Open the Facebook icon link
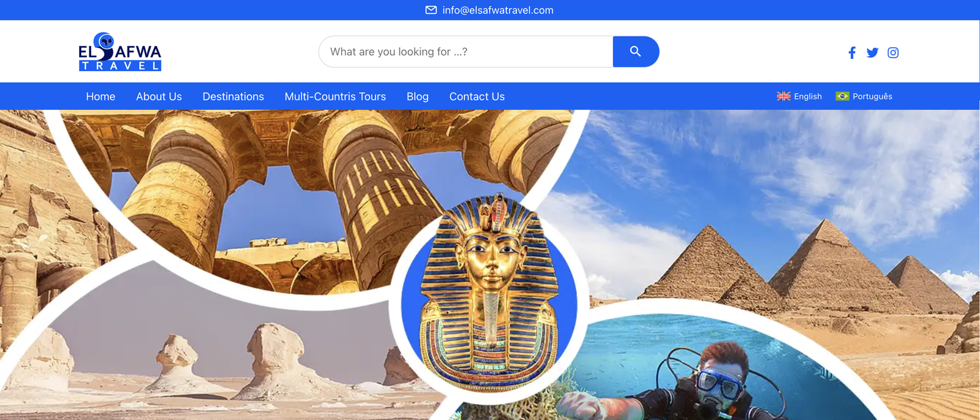The height and width of the screenshot is (420, 980). click(852, 53)
